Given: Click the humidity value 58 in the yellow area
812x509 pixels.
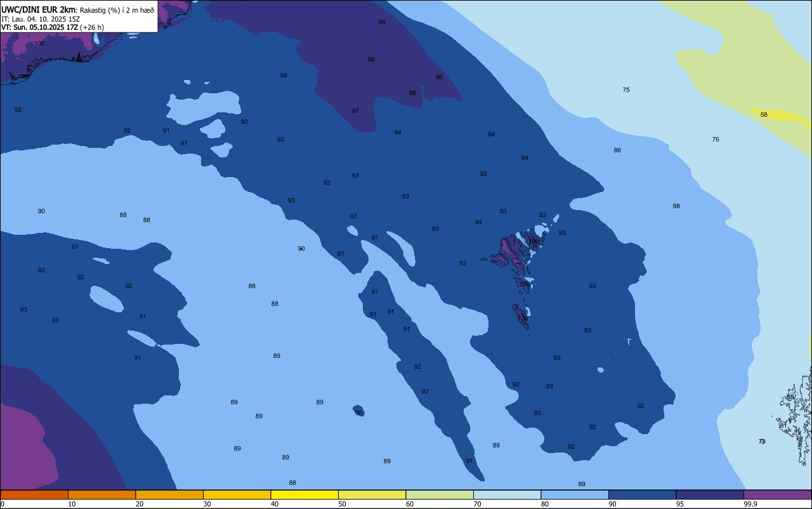Looking at the screenshot, I should coord(764,115).
